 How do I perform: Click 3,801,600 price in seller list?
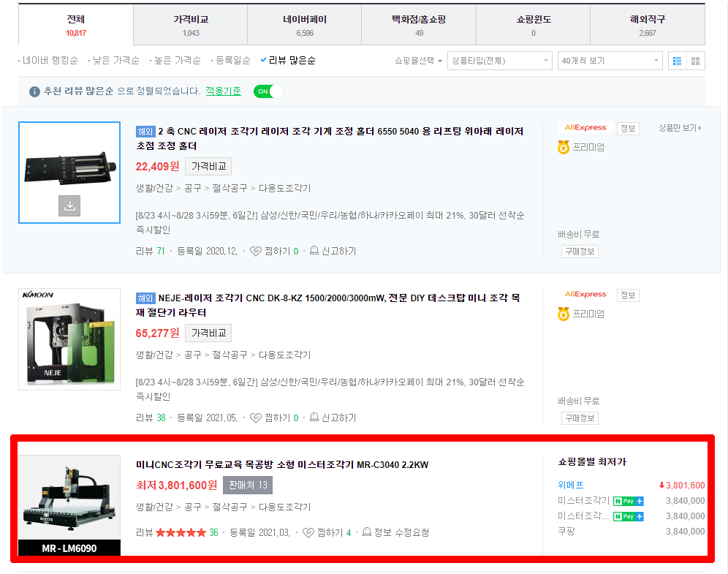(681, 486)
